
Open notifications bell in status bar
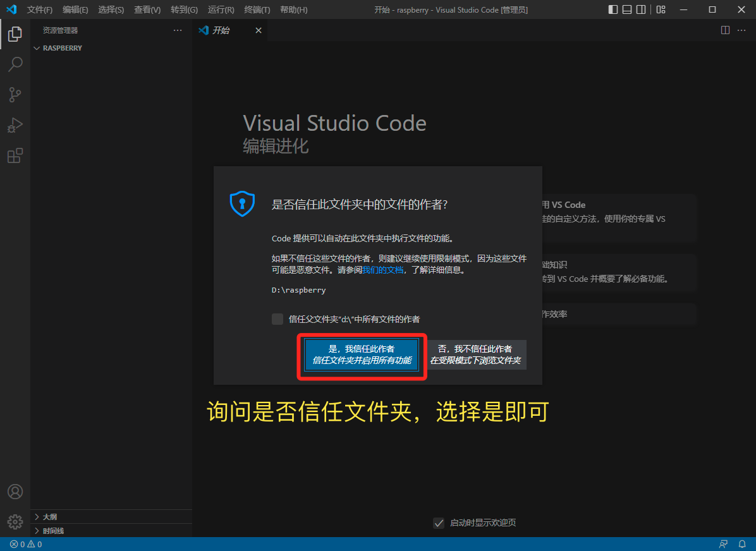coord(742,544)
